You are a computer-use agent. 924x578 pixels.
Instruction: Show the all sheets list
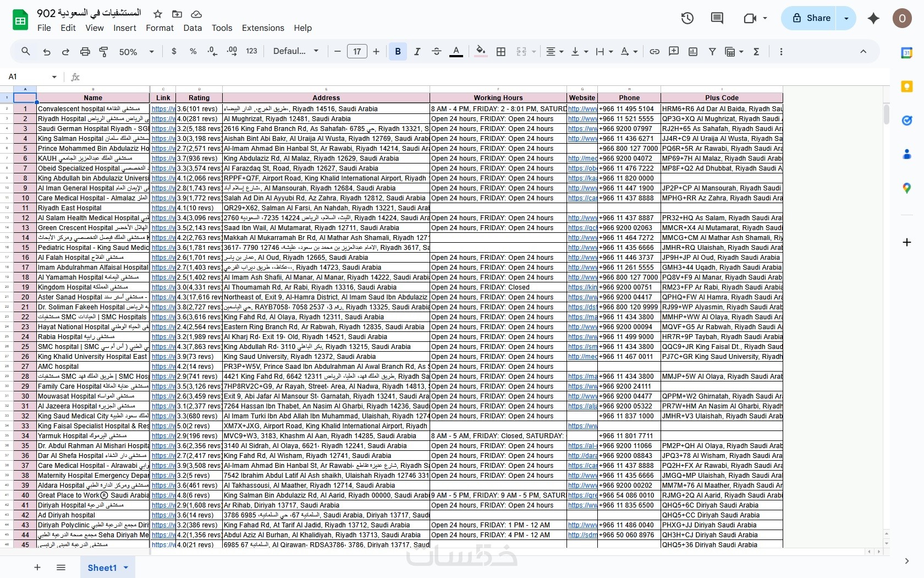(61, 568)
